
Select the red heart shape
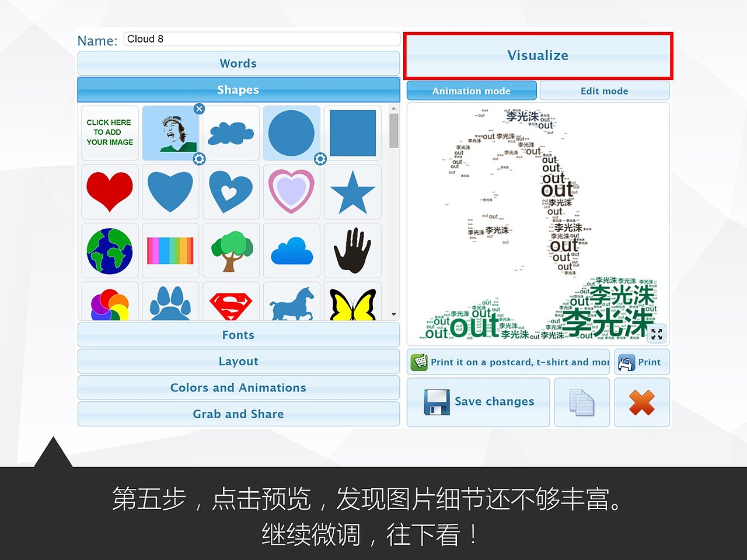110,192
